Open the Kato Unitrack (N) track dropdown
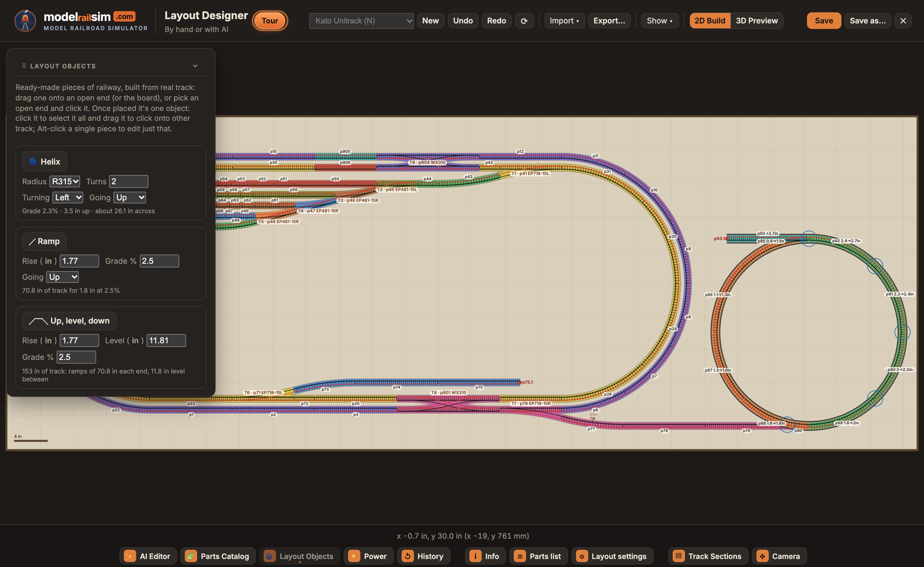 361,21
